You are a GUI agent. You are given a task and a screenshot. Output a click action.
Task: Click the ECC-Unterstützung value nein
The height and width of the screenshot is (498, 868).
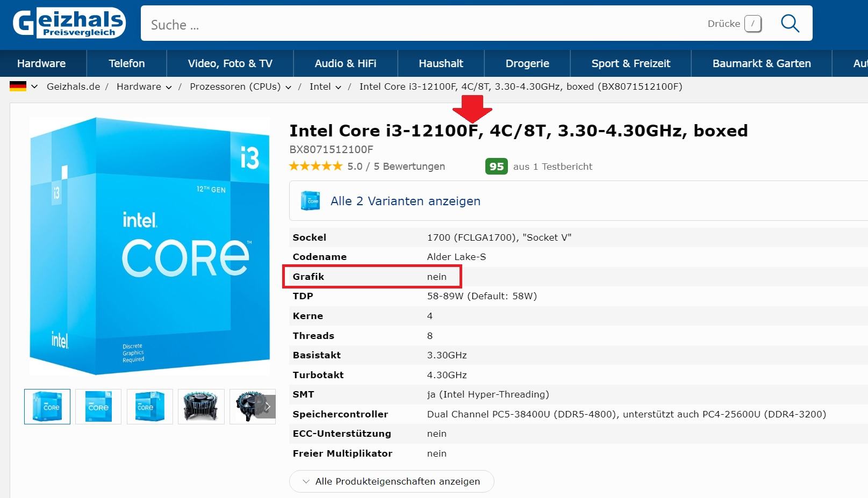436,434
